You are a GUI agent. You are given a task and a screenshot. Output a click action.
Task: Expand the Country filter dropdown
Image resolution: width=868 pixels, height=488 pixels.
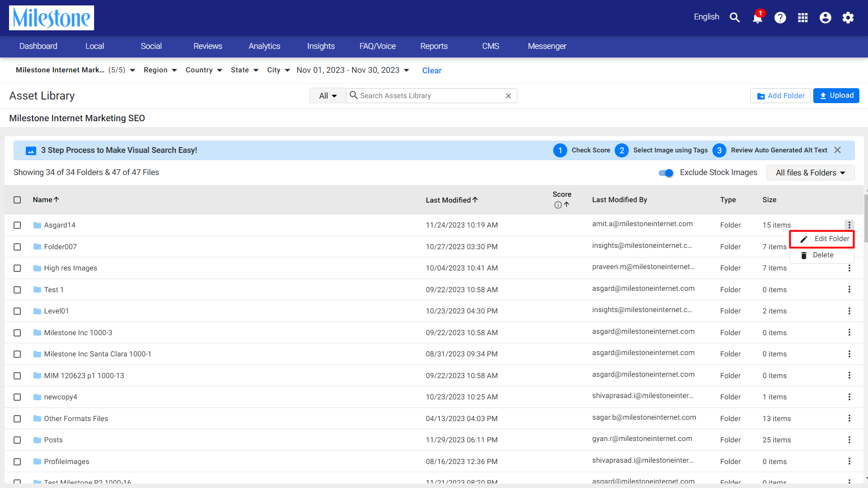(x=204, y=70)
